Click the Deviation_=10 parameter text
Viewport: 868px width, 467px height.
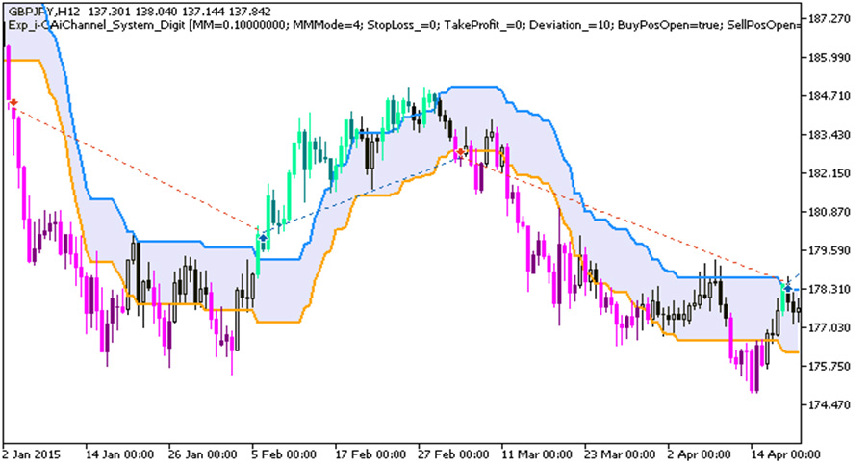pos(571,25)
